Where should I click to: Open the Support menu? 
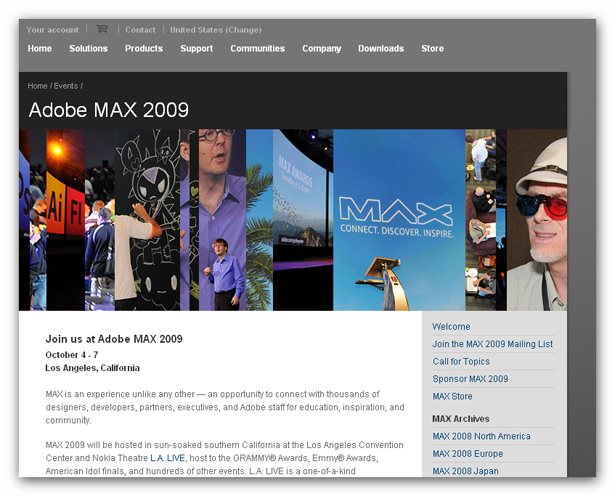pos(197,49)
